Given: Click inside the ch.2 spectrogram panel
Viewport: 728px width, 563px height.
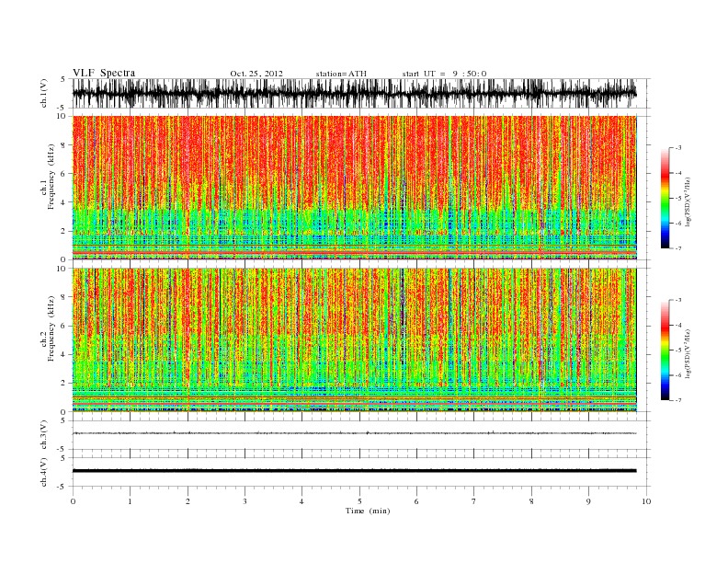Looking at the screenshot, I should click(x=354, y=339).
